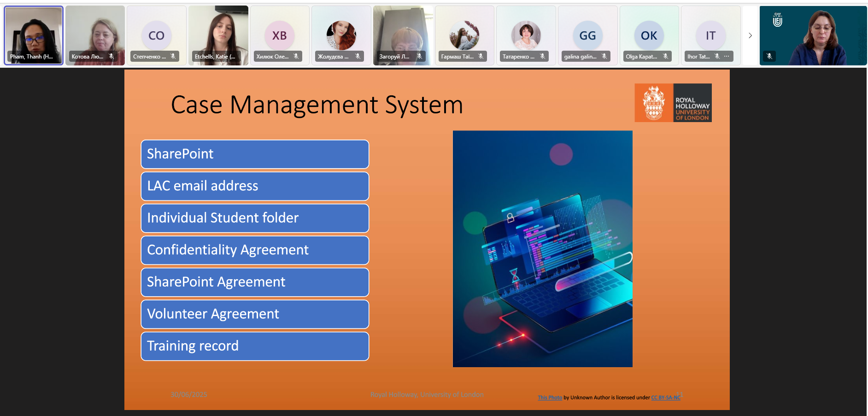Click the Confidentiality Agreement box

pos(255,250)
